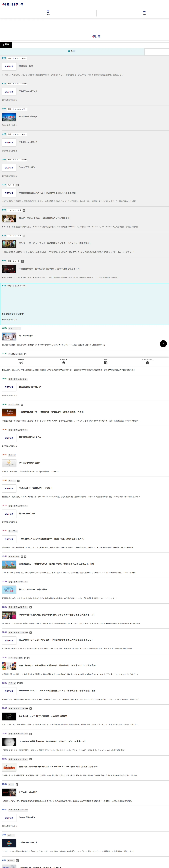Click the 報道・ニュース tag at 10:00
The width and height of the screenshot is (169, 868).
point(15,328)
